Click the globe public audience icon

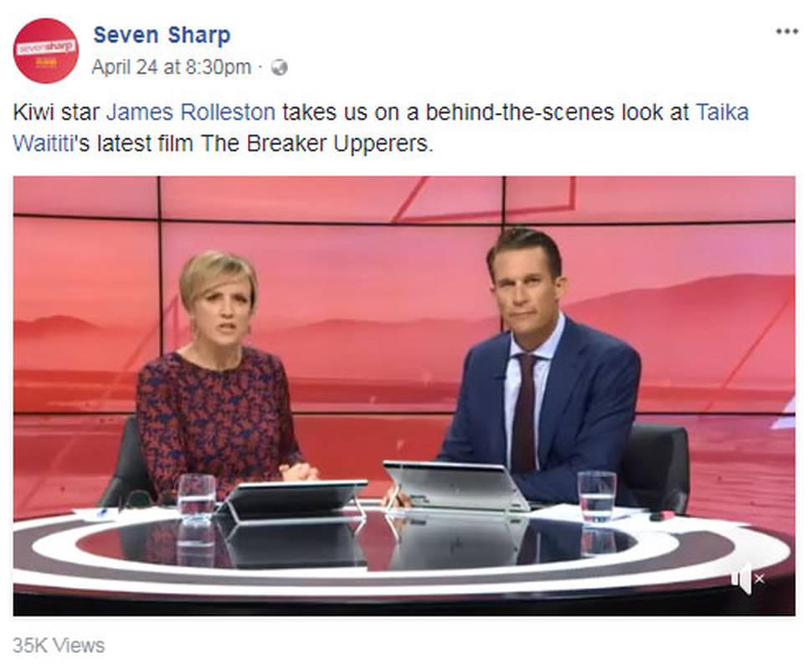click(x=279, y=67)
